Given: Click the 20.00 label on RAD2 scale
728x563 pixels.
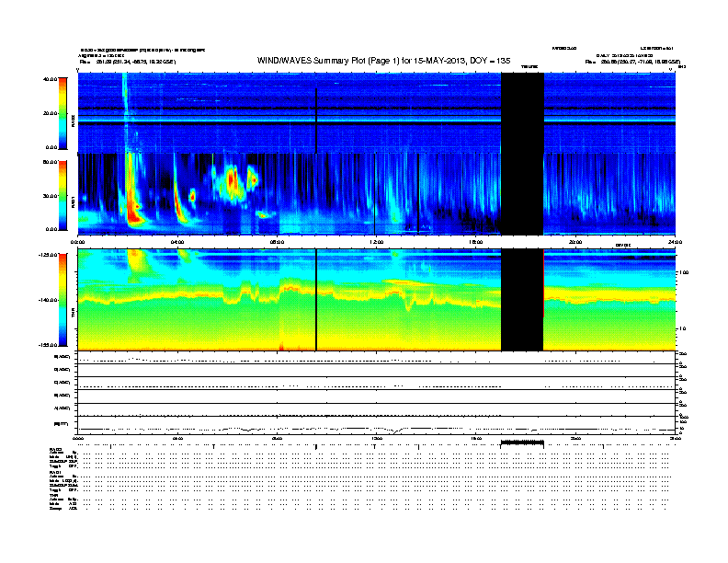Looking at the screenshot, I should pos(50,113).
